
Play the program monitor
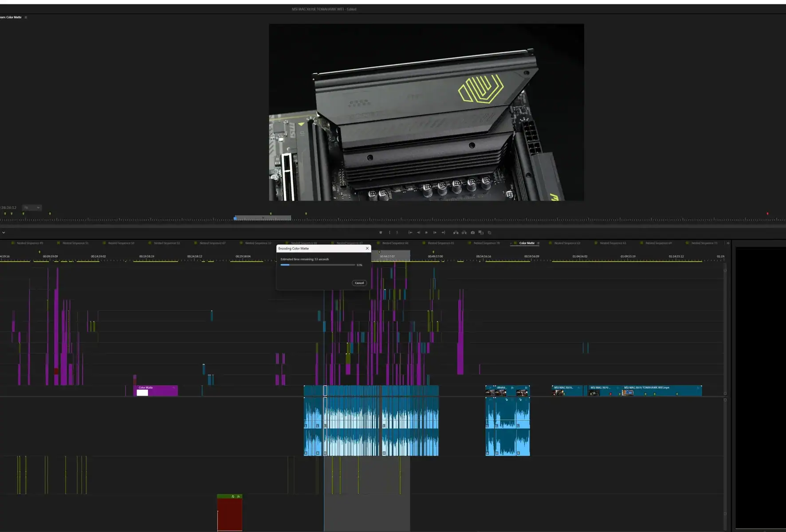pyautogui.click(x=427, y=232)
